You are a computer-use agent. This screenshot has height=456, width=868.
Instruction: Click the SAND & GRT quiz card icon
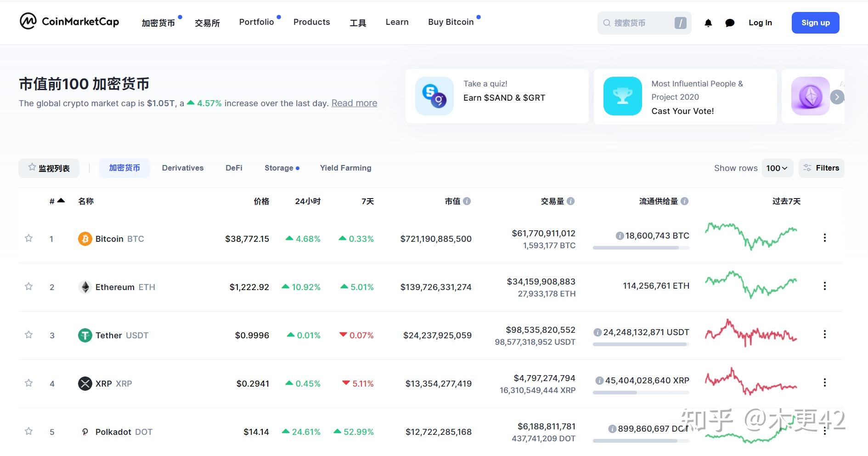(x=434, y=96)
